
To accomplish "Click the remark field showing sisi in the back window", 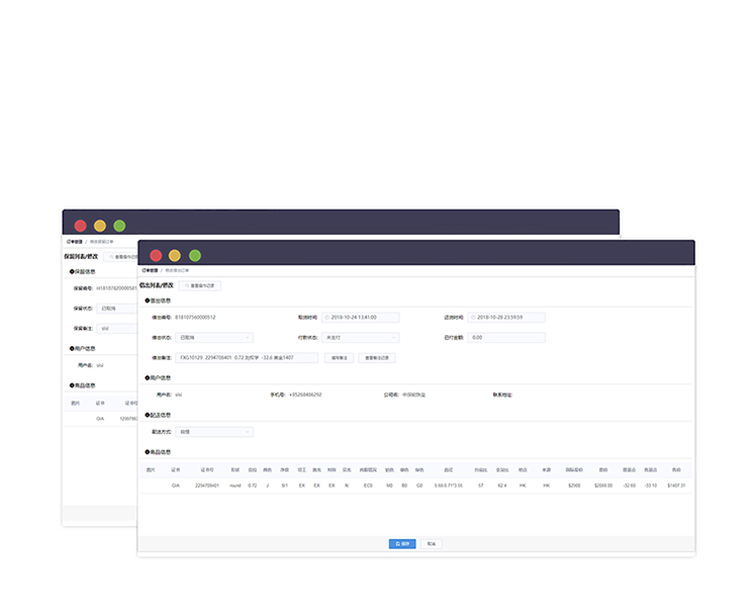I will click(x=117, y=329).
